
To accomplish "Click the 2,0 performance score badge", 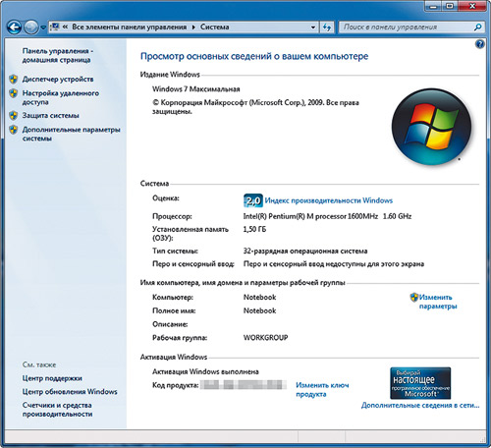I will click(x=253, y=200).
